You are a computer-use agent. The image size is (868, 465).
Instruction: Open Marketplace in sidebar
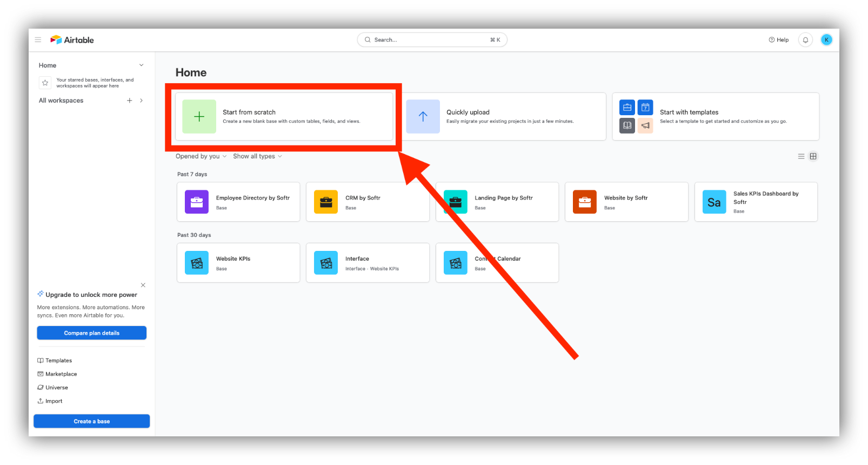coord(57,374)
